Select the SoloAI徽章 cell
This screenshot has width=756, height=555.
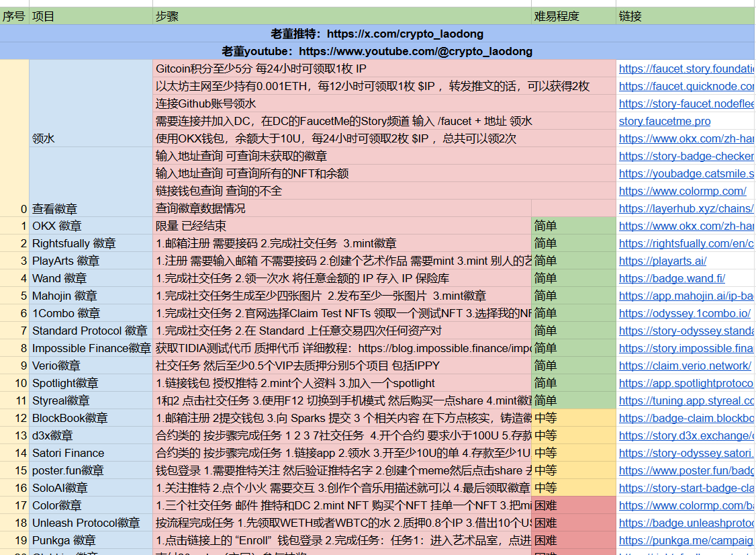click(x=91, y=488)
